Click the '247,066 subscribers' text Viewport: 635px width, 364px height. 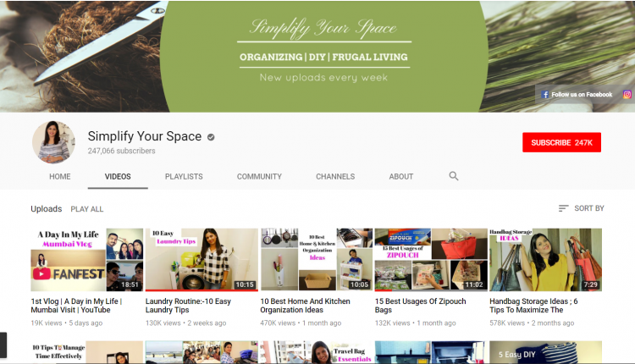121,151
